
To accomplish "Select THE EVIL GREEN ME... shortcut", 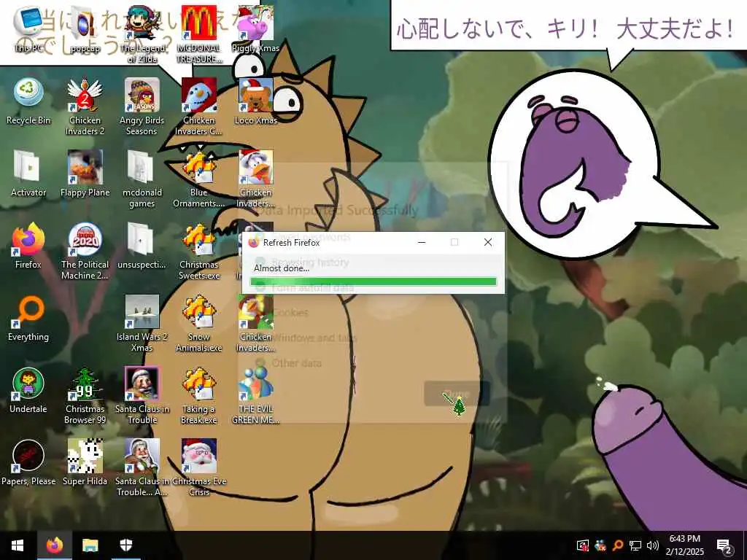I will pos(256,396).
